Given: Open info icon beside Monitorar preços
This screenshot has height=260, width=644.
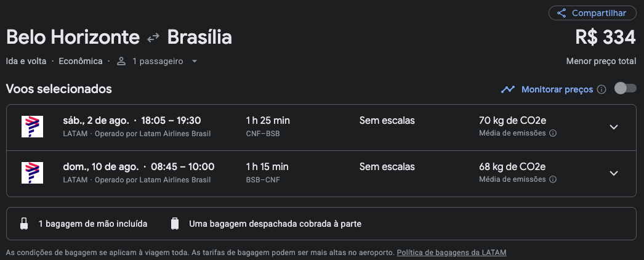Looking at the screenshot, I should tap(602, 89).
